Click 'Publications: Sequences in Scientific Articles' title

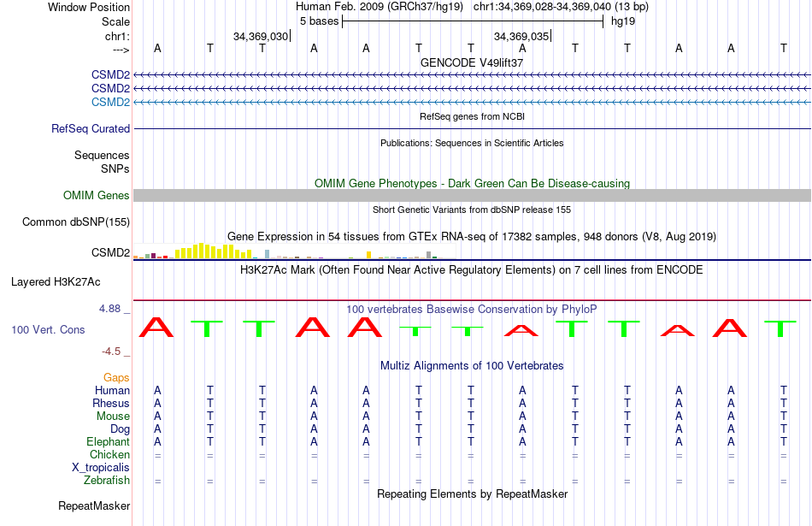(472, 143)
